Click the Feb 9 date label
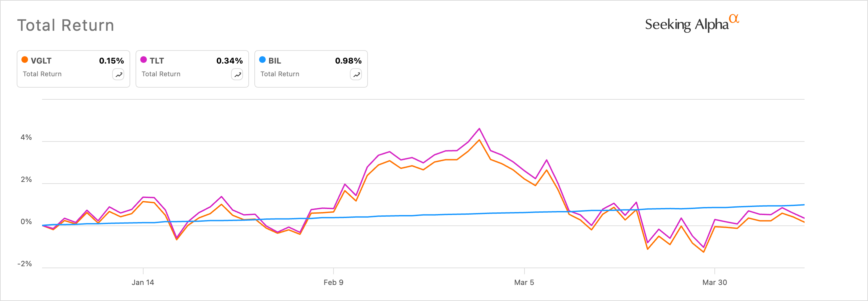The width and height of the screenshot is (868, 301). coord(333,283)
